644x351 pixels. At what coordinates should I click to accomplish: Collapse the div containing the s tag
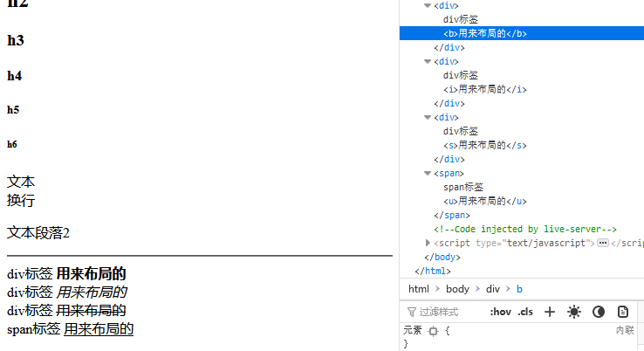428,118
